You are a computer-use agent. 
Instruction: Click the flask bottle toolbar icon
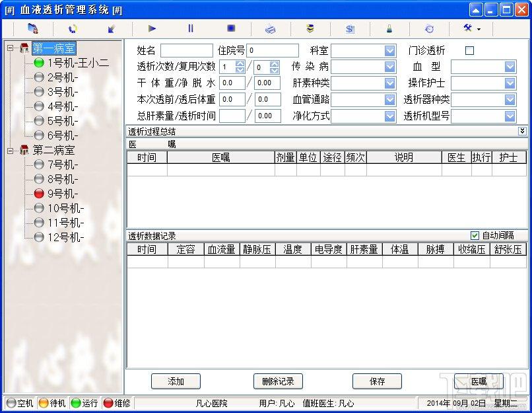[389, 29]
